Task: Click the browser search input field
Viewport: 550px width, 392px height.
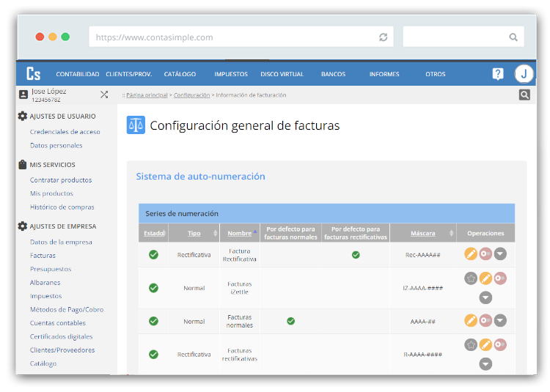Action: pyautogui.click(x=463, y=37)
